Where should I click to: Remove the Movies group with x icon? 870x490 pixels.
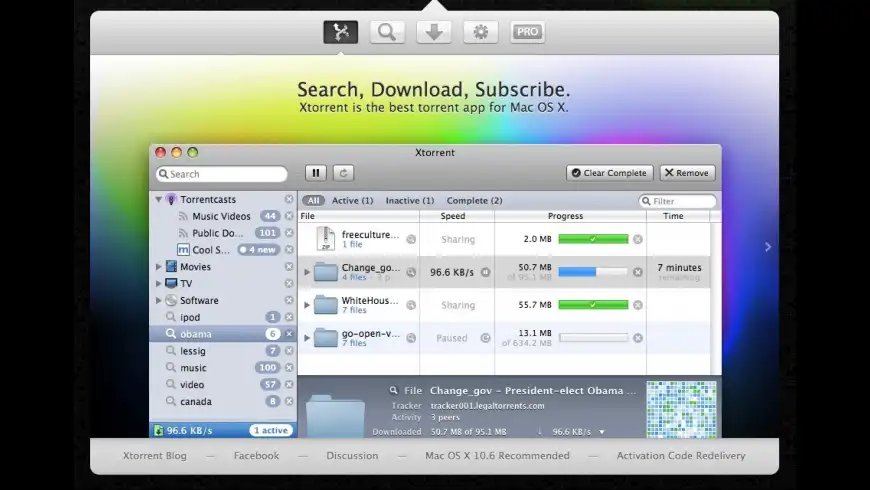(289, 267)
